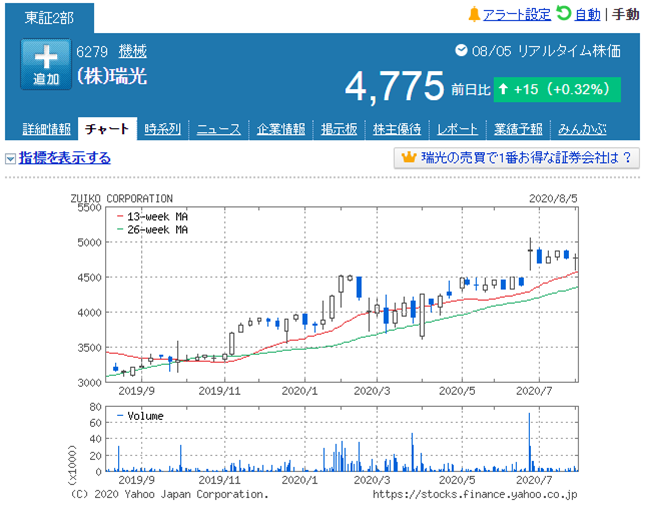Viewport: 645px width, 505px height.
Task: Click the 2020/8/5 chart date
Action: click(x=553, y=199)
